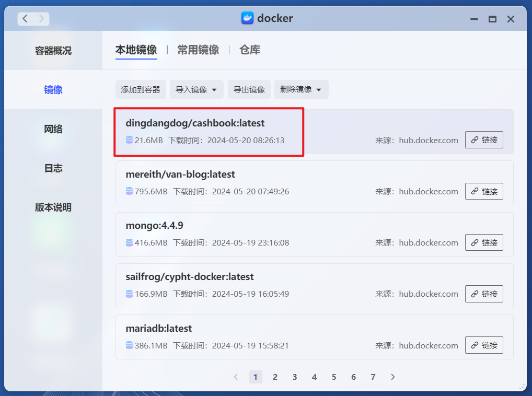Click download time 2024-05-19 16:05:49

click(251, 294)
